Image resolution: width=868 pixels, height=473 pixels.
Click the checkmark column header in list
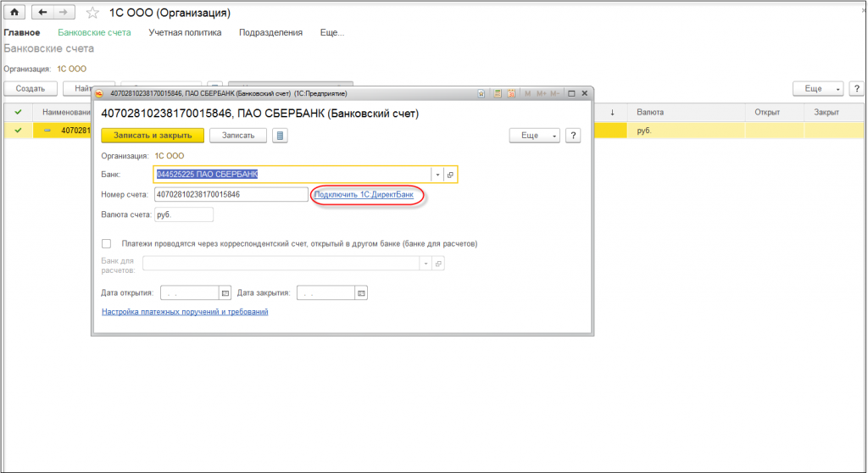pos(19,113)
